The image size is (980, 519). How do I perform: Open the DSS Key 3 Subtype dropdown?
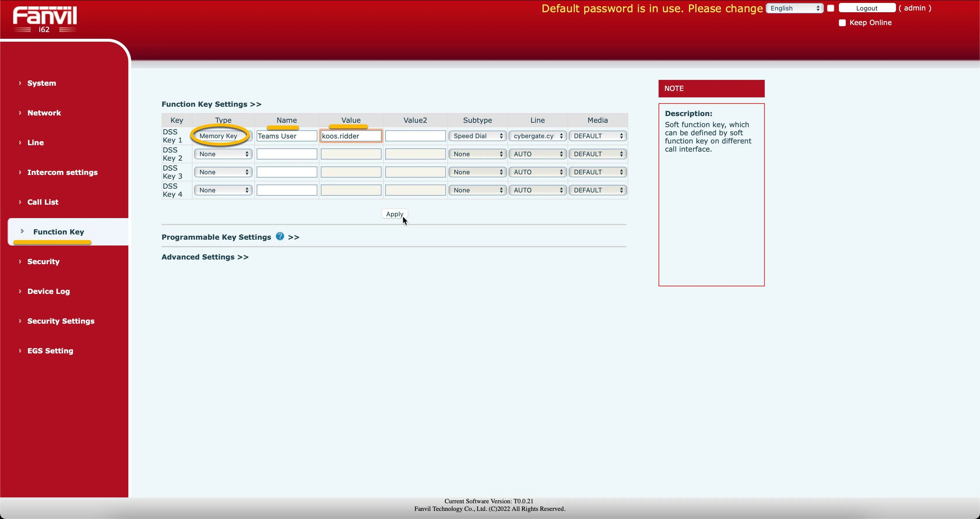[x=477, y=172]
